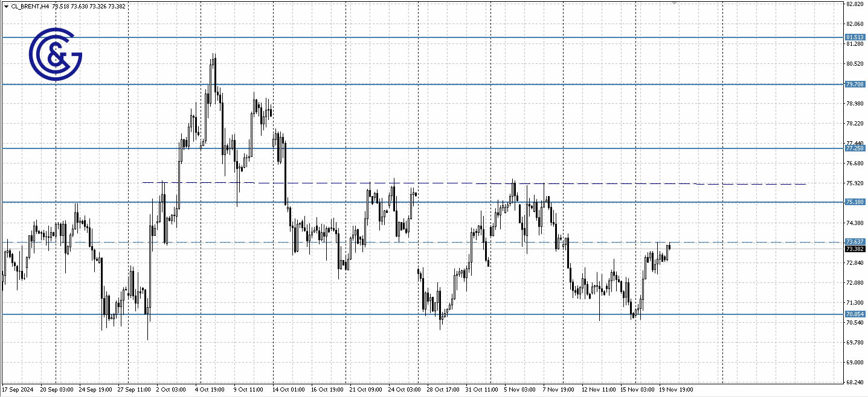Click the 17 Sep 2024 axis label
Viewport: 868px width, 397px height.
tap(16, 390)
